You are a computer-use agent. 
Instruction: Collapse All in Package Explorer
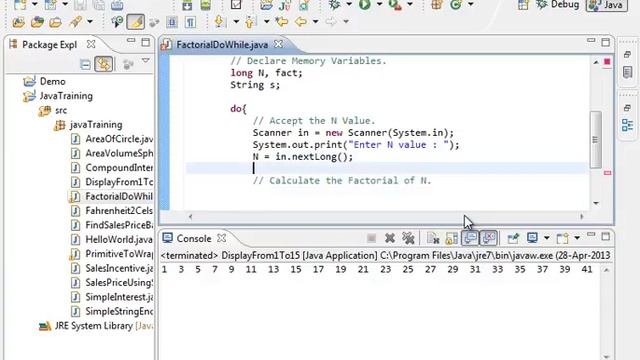click(x=85, y=64)
